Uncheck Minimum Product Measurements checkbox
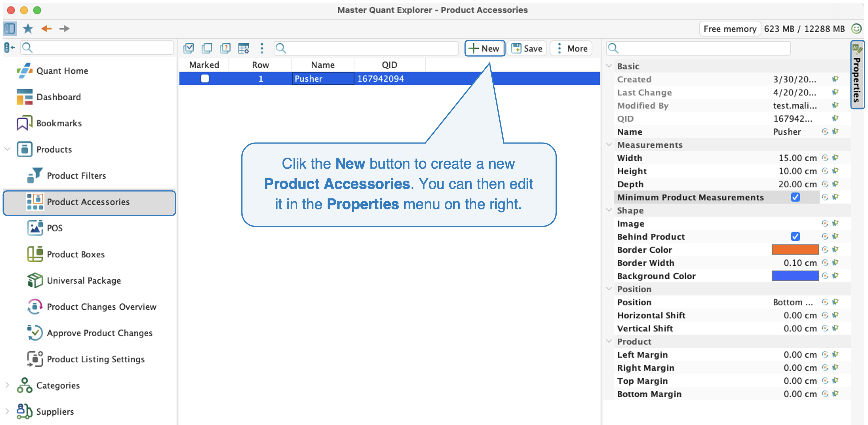 (x=795, y=197)
